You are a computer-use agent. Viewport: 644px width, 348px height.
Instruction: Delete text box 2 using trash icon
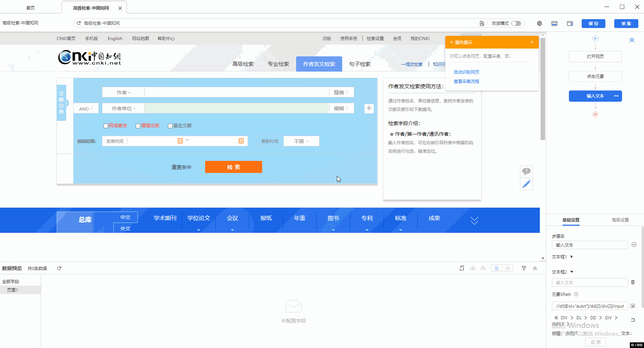633,282
